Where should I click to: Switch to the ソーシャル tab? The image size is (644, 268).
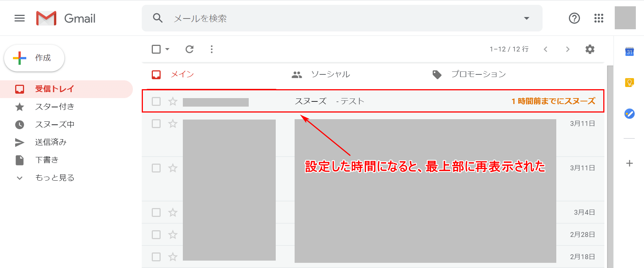[x=330, y=74]
